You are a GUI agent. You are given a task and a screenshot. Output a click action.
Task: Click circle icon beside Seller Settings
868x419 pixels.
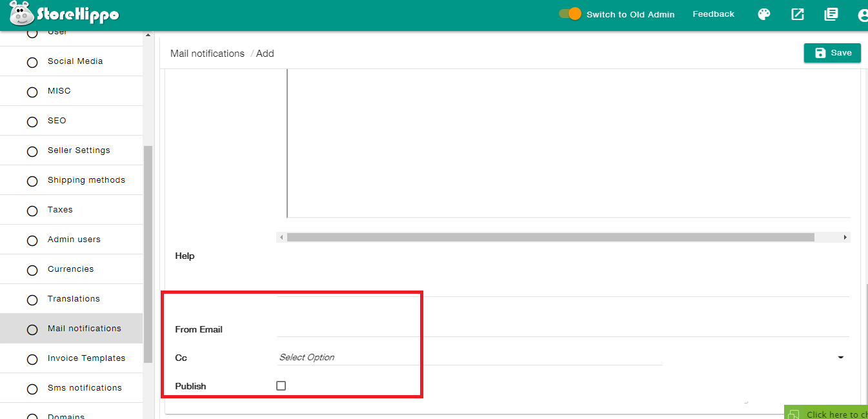32,152
